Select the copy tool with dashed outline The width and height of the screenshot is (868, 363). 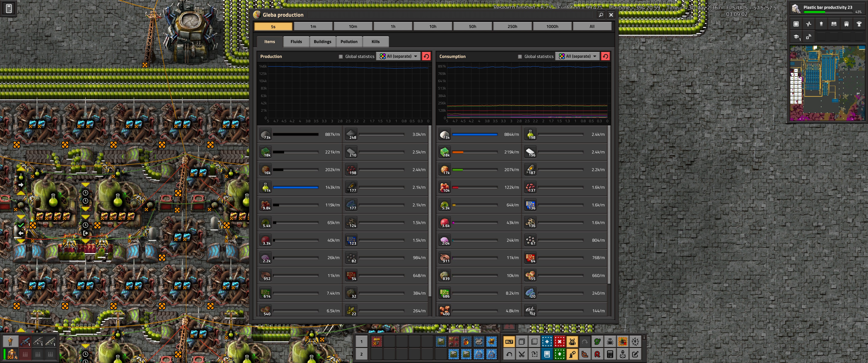[534, 342]
